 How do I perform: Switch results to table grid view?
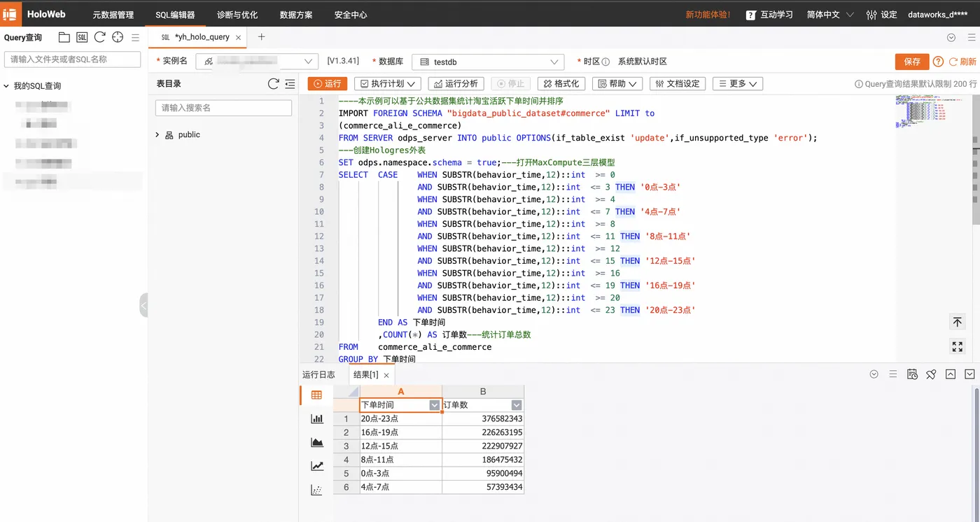pos(316,395)
